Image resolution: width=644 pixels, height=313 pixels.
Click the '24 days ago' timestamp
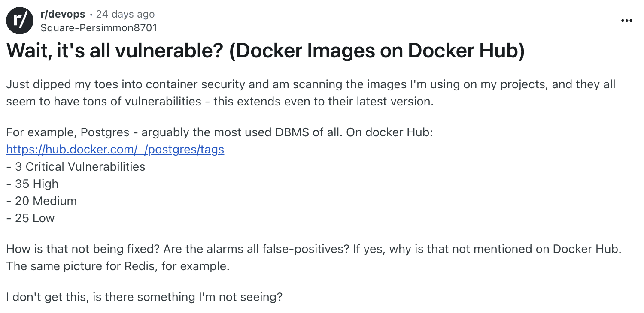pos(125,14)
